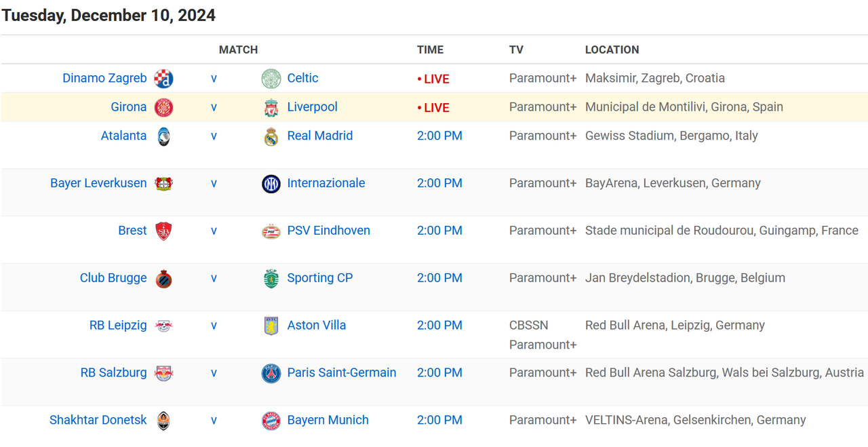The width and height of the screenshot is (868, 447).
Task: Open the Bayer Leverkusen team page
Action: (98, 183)
